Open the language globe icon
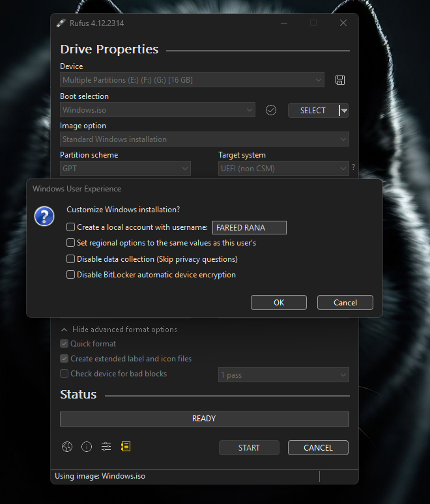 pos(67,447)
